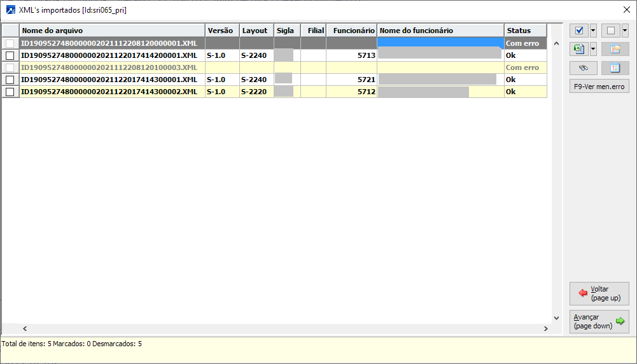Sort by the Nome do arquivo column header
Image resolution: width=637 pixels, height=364 pixels.
pyautogui.click(x=112, y=31)
